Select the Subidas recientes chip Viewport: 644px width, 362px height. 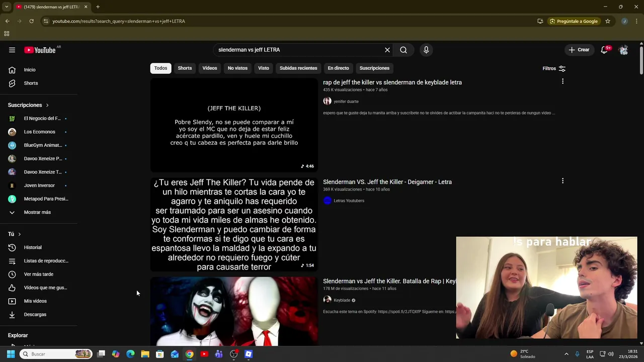pos(298,68)
